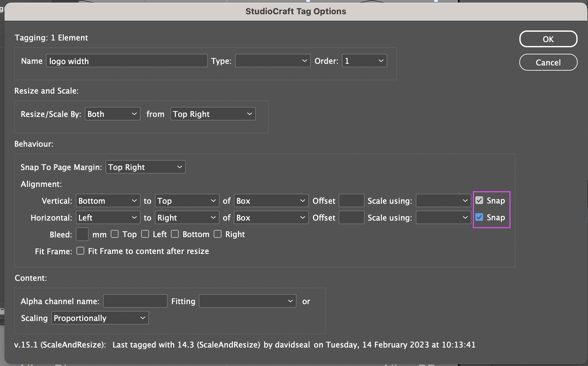This screenshot has width=588, height=366.
Task: Click the Horizontal Offset field
Action: tap(352, 218)
